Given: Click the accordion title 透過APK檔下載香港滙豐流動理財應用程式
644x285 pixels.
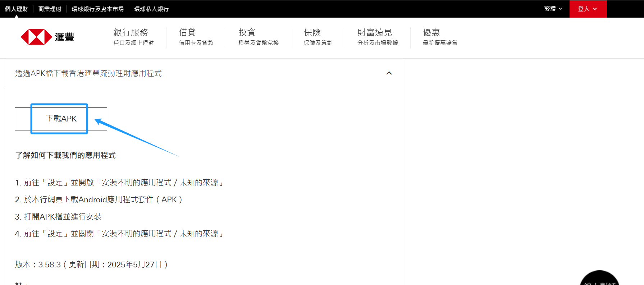Looking at the screenshot, I should 88,73.
